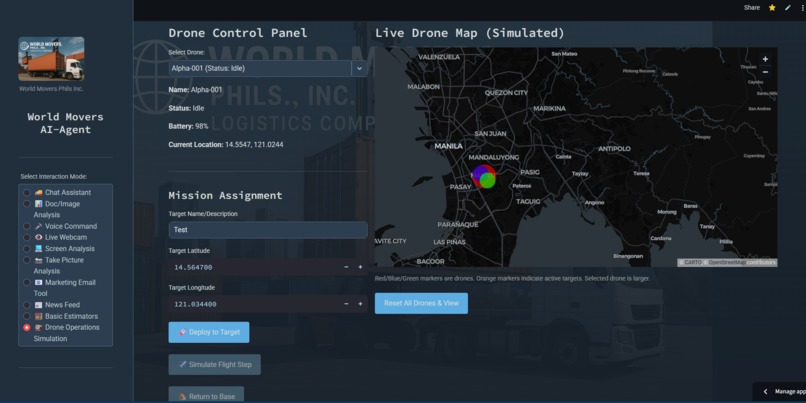The width and height of the screenshot is (806, 403).
Task: Click the green drone marker on map
Action: (x=488, y=180)
